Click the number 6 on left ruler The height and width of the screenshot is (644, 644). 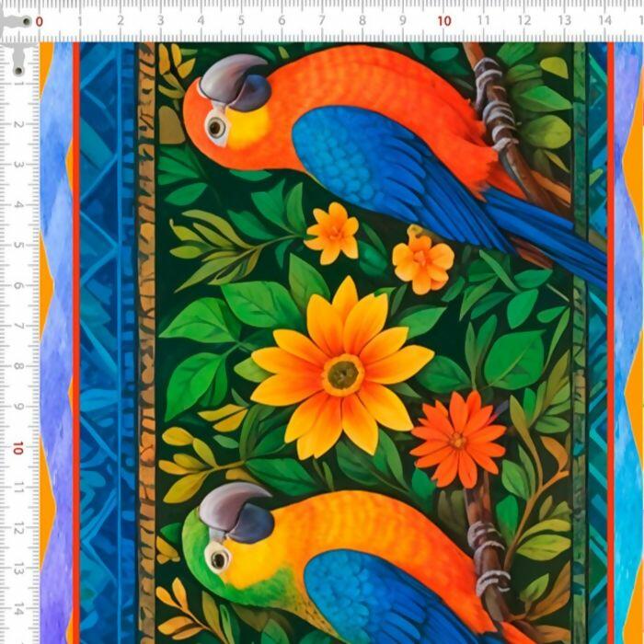pos(18,285)
